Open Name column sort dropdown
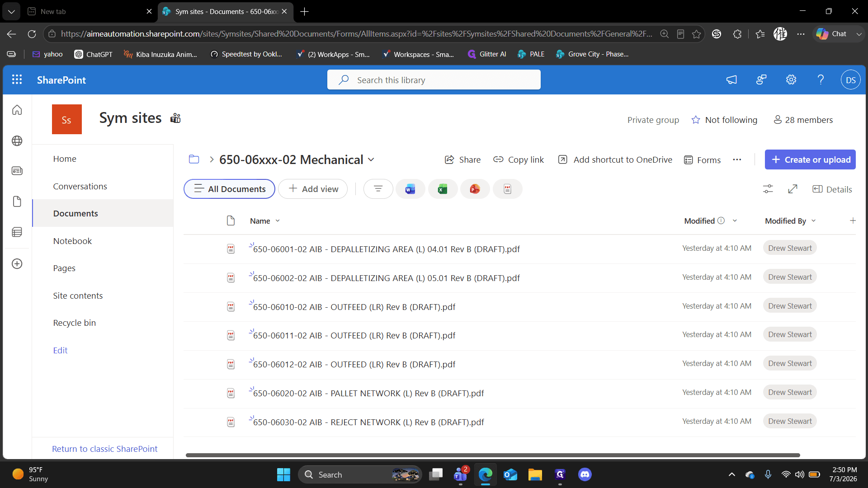This screenshot has width=868, height=488. click(278, 221)
